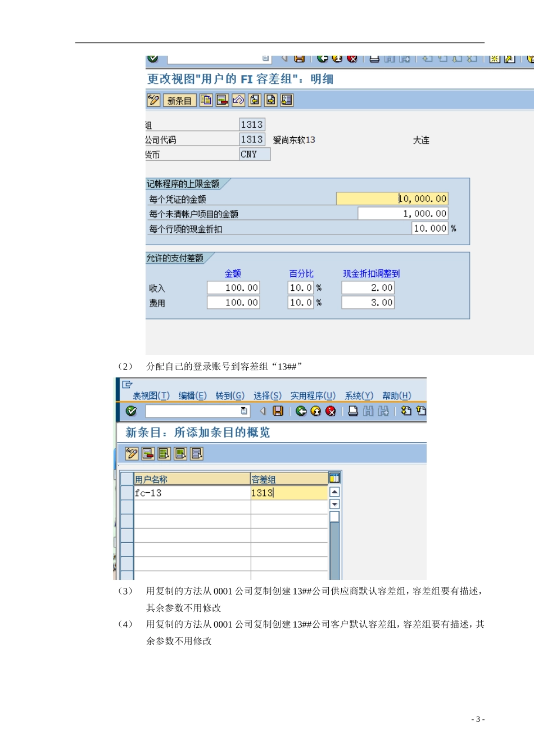Click the 新条目 button in upper SAP window
This screenshot has width=534, height=756.
pyautogui.click(x=179, y=101)
